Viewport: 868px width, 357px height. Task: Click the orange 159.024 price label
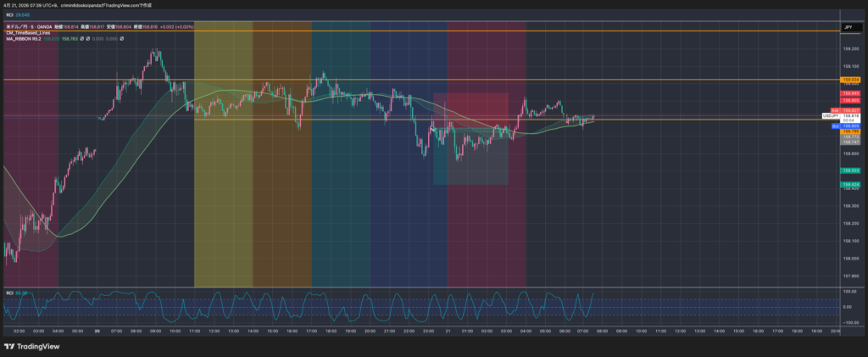tap(849, 80)
